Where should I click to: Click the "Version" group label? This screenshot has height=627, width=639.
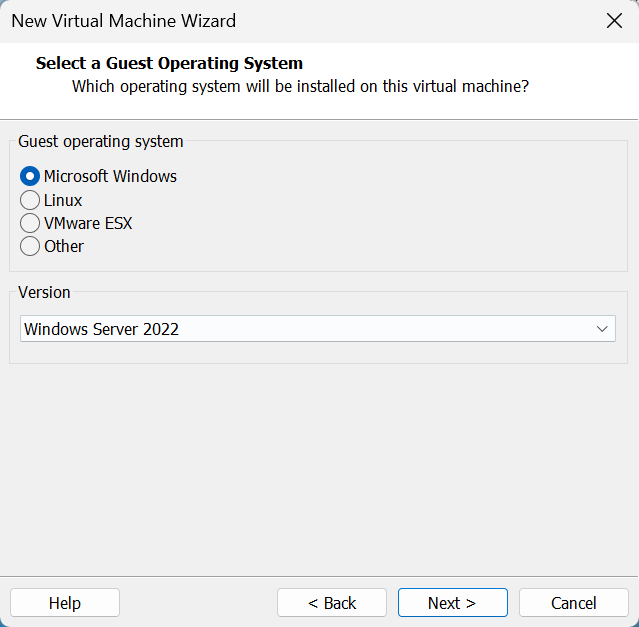(x=44, y=292)
